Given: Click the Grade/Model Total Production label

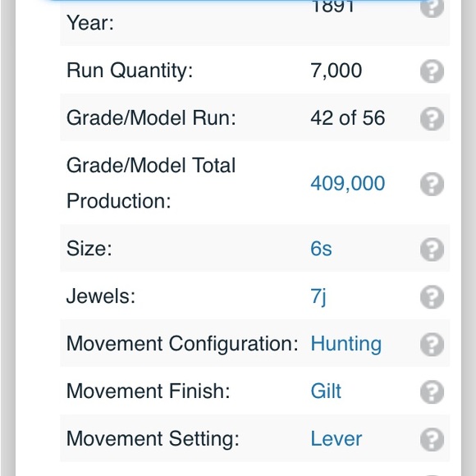Looking at the screenshot, I should pos(151,183).
